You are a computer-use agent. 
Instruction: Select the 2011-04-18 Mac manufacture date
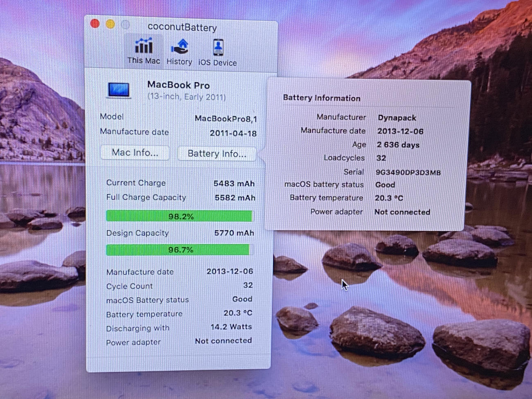[x=233, y=133]
